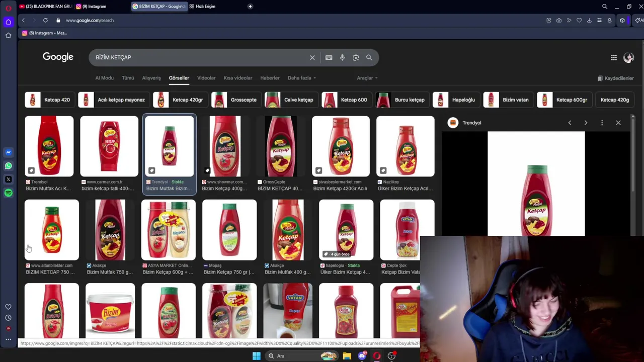This screenshot has height=362, width=644.
Task: Open the extensions cube icon
Action: point(622,20)
